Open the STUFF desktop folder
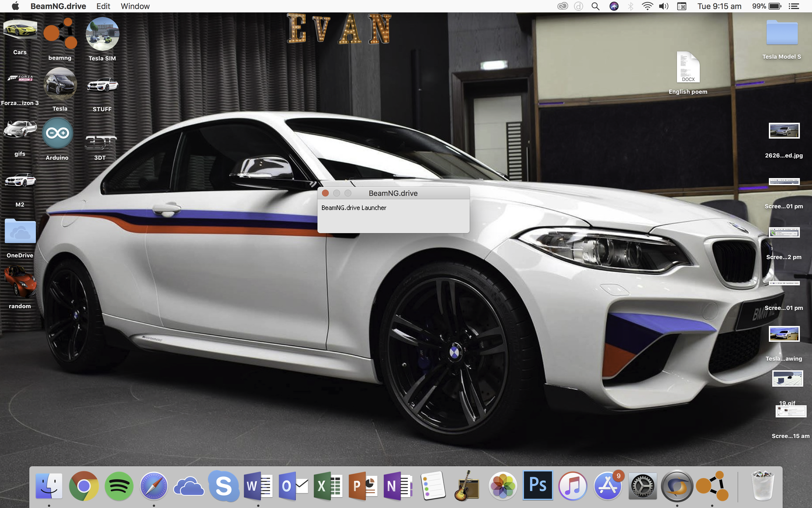Viewport: 812px width, 508px height. pos(102,85)
